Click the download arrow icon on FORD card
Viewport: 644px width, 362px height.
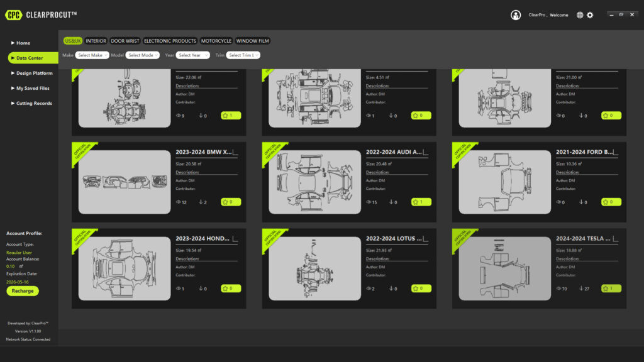[x=581, y=202]
